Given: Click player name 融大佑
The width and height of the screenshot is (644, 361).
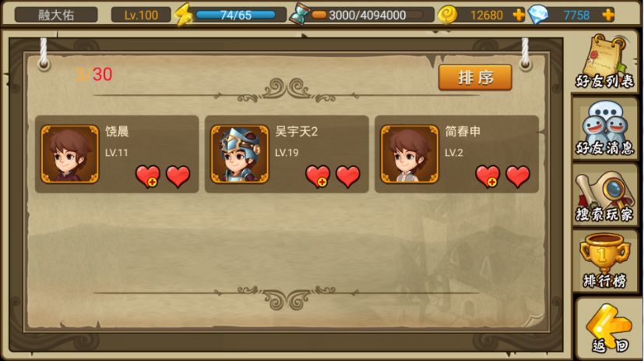Looking at the screenshot, I should tap(56, 16).
